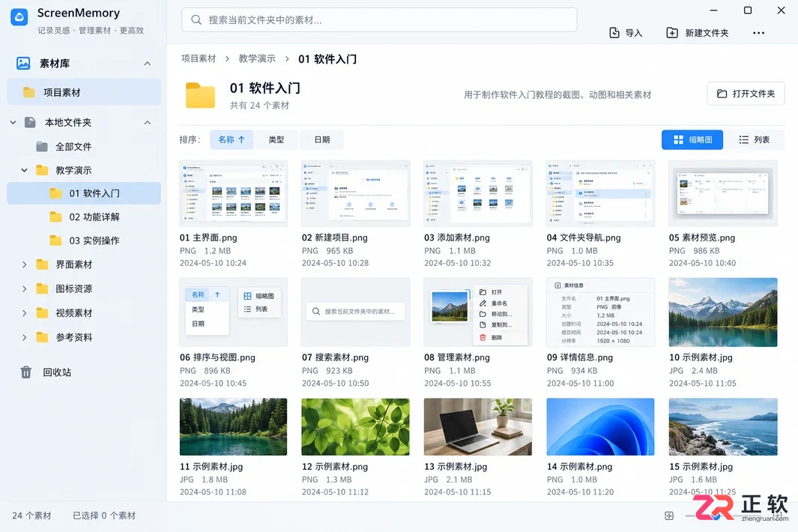Click 已选择 0 个素材 status text
The image size is (798, 532).
click(x=104, y=516)
